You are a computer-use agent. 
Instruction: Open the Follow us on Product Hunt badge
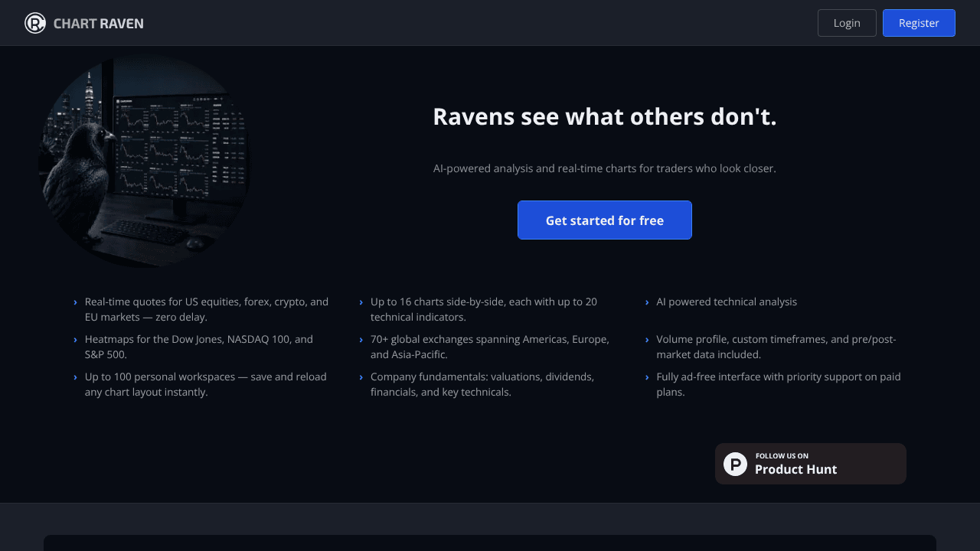click(x=811, y=464)
